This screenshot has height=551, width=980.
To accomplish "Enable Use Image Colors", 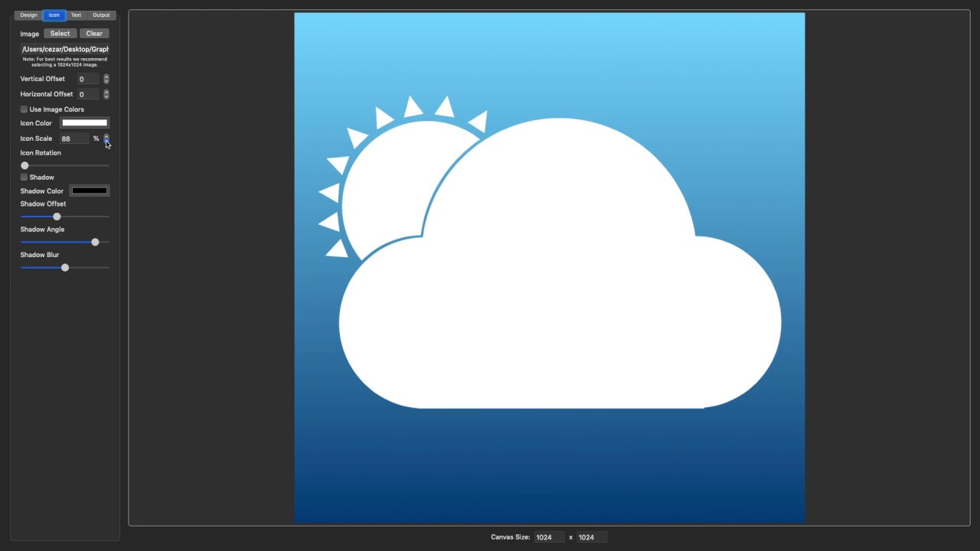I will (x=24, y=109).
